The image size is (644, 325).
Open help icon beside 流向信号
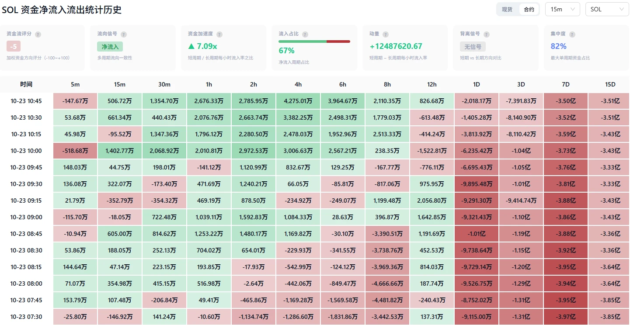[124, 34]
